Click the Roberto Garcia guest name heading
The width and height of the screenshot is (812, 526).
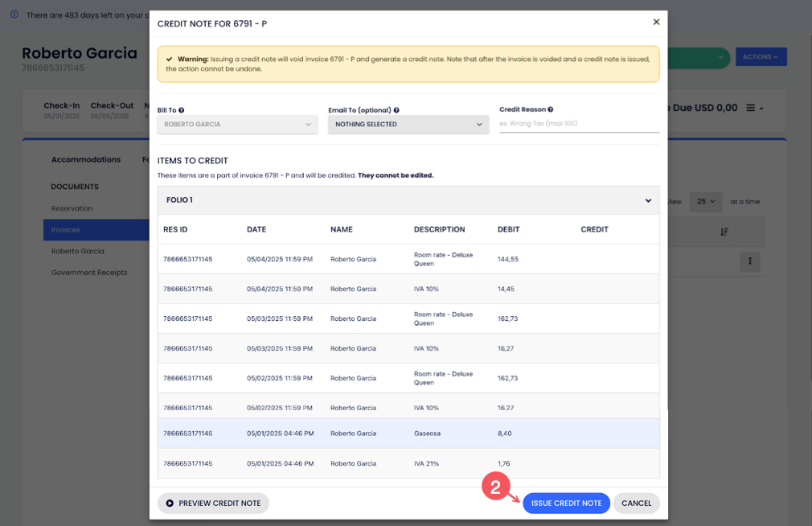pyautogui.click(x=80, y=53)
